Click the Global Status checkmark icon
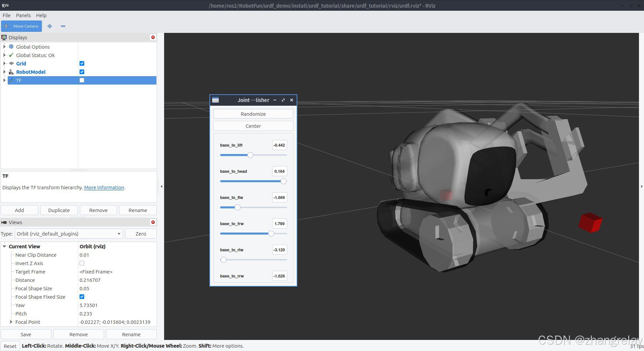Image resolution: width=644 pixels, height=351 pixels. pyautogui.click(x=11, y=55)
